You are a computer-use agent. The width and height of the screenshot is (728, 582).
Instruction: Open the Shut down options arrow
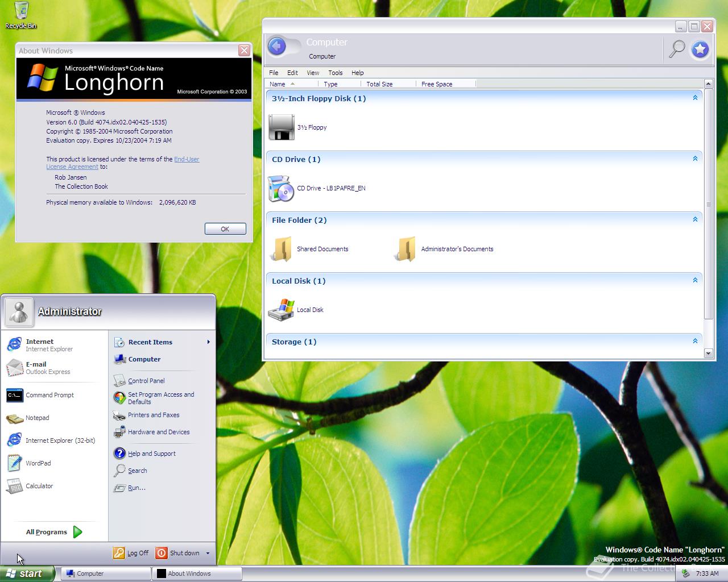[x=208, y=553]
